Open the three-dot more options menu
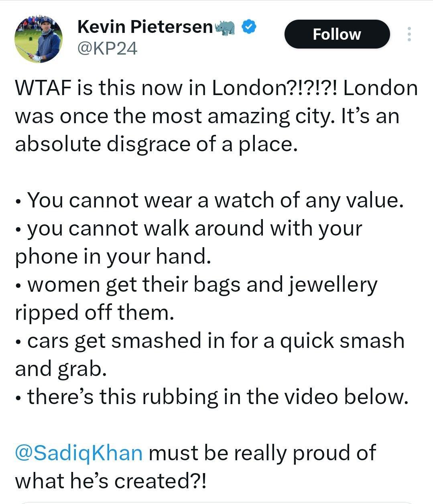433x504 pixels. pyautogui.click(x=409, y=34)
